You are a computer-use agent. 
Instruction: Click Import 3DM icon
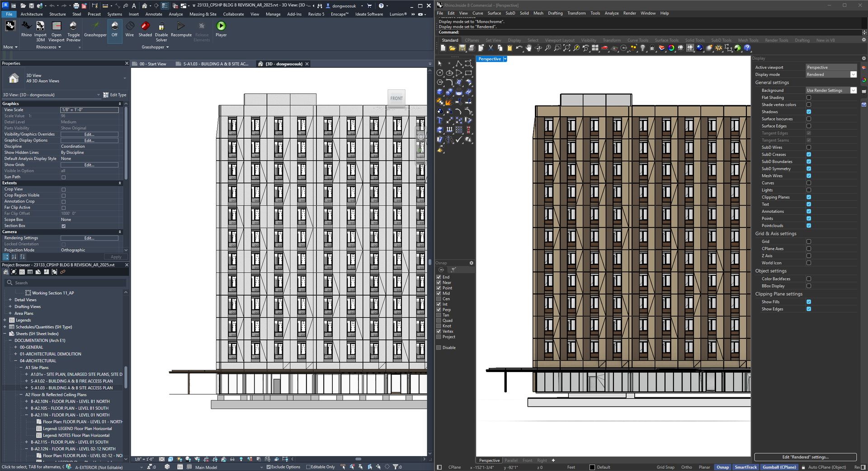pyautogui.click(x=40, y=27)
